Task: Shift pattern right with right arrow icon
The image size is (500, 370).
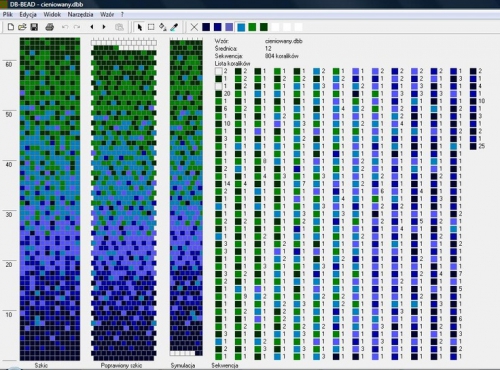Action: 104,27
